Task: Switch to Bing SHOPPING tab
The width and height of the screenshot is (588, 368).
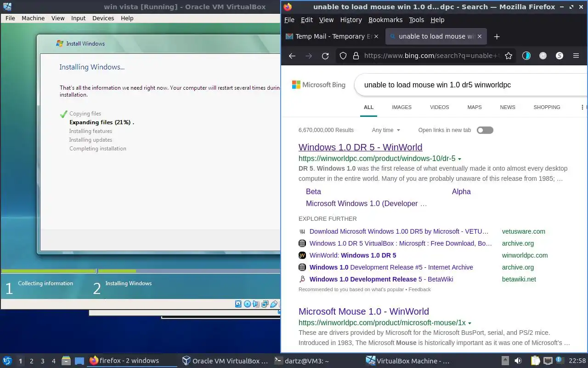Action: coord(547,107)
